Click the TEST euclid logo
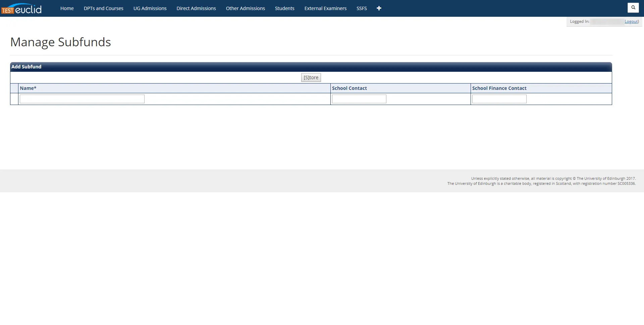Screen dimensions: 644x325 [x=22, y=8]
